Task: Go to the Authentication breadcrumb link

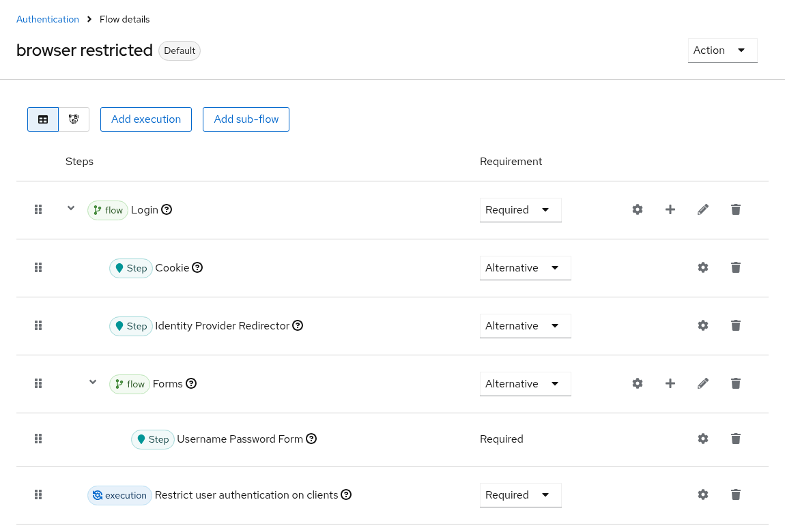Action: point(48,20)
